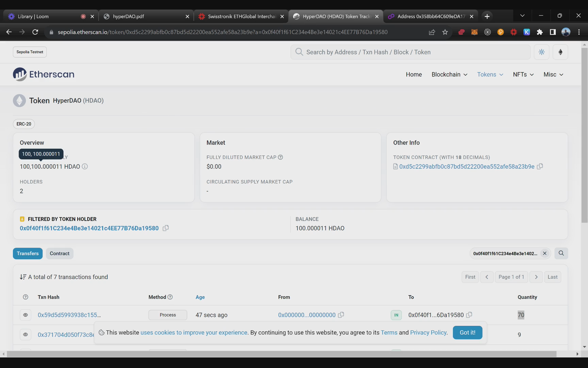588x368 pixels.
Task: Open the token contract address link
Action: (x=467, y=166)
